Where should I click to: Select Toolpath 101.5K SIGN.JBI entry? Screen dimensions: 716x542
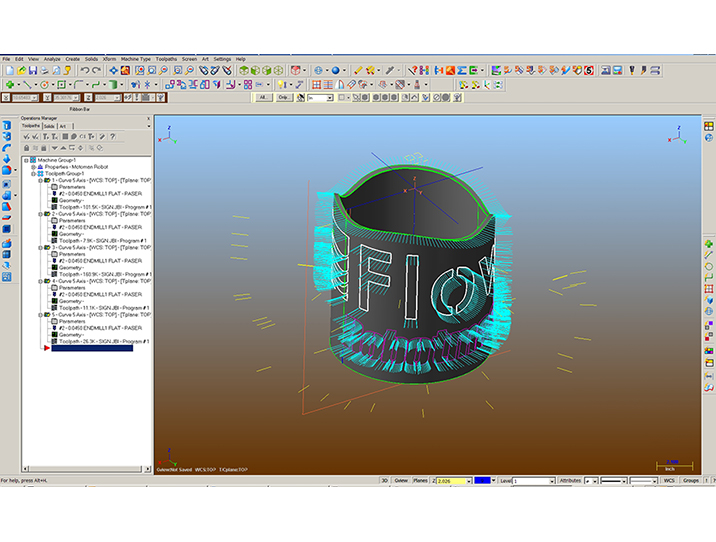click(105, 207)
